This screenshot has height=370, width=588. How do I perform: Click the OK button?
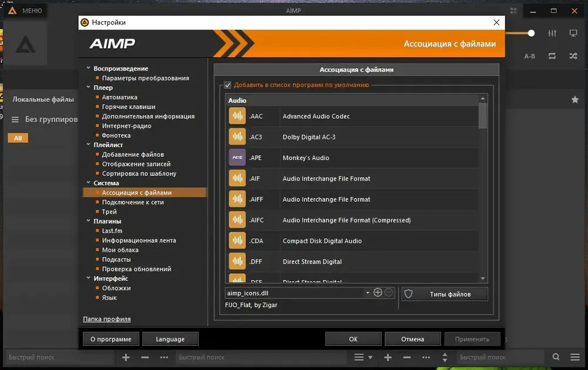point(353,339)
